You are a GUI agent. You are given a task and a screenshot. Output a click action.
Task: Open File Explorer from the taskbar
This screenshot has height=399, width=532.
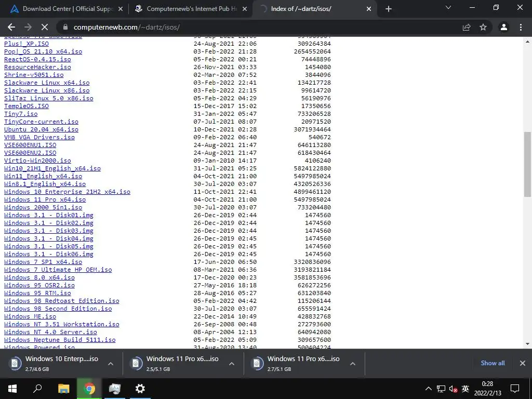click(63, 389)
